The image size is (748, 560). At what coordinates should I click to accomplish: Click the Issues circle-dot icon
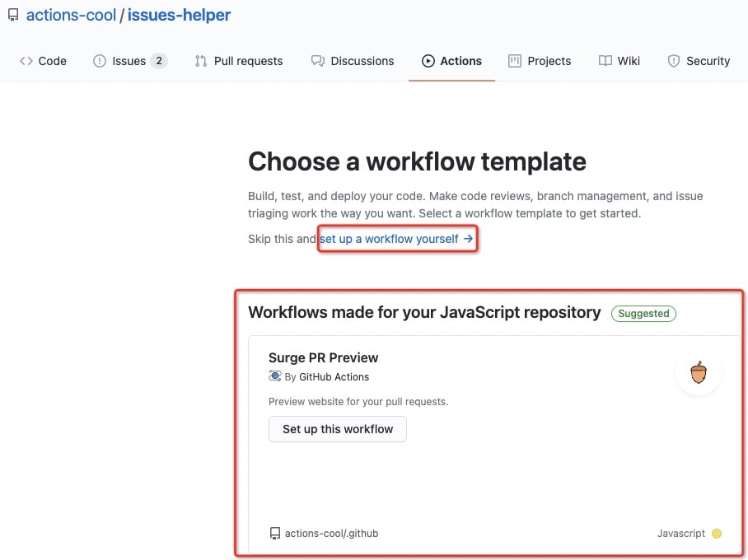click(100, 61)
